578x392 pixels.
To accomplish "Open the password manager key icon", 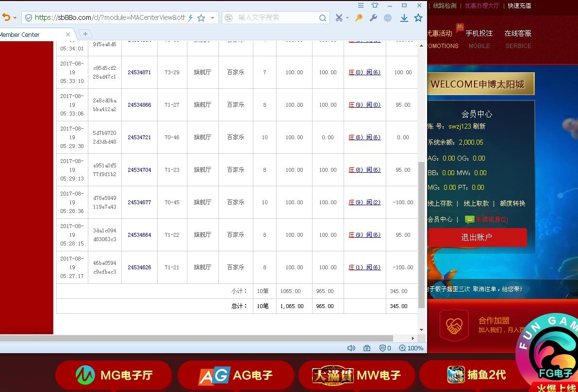I will pyautogui.click(x=358, y=17).
